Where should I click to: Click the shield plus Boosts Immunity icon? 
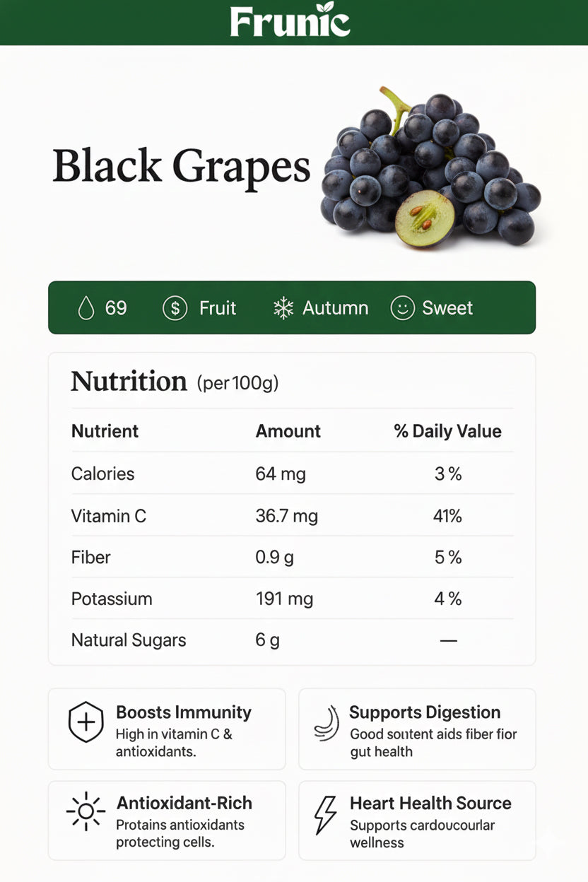click(x=86, y=722)
